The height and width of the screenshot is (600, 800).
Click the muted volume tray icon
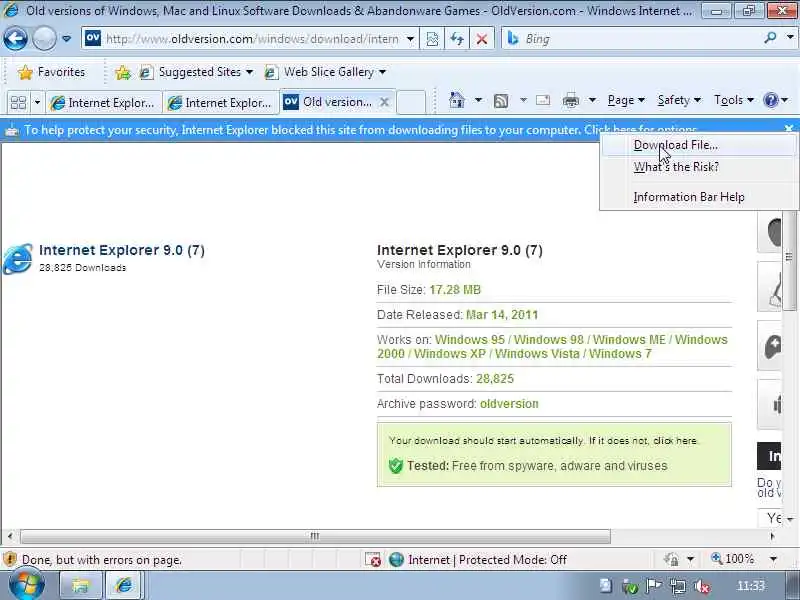pyautogui.click(x=703, y=587)
